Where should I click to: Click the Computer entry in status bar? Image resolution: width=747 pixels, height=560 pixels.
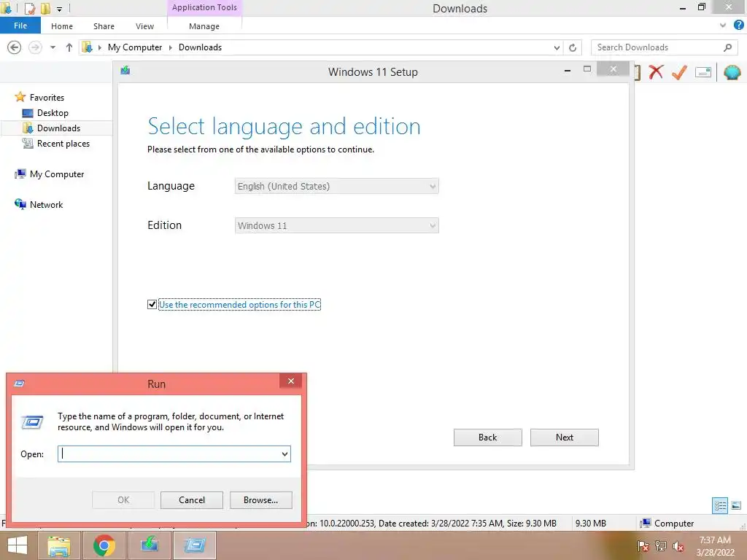[x=667, y=523]
